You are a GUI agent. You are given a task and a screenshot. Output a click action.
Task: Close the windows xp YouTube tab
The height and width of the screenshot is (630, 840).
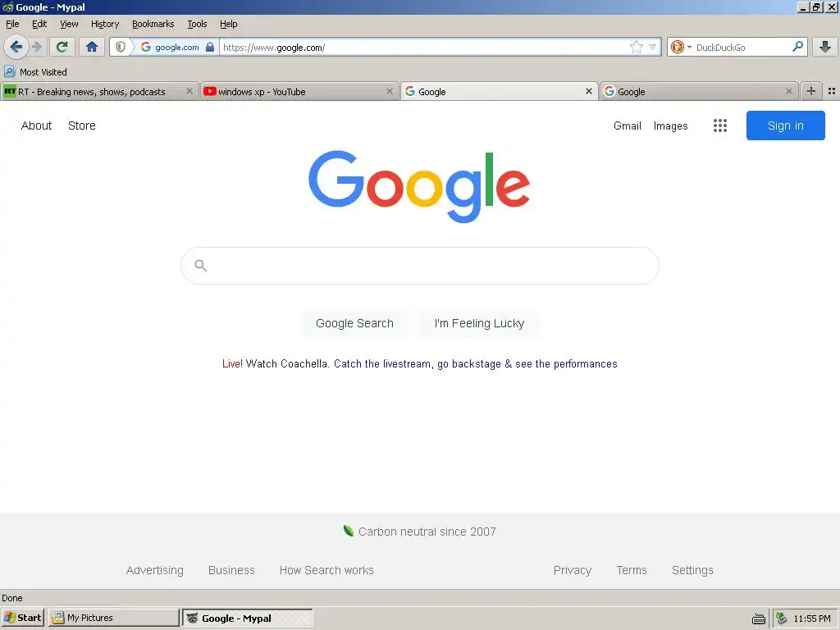pos(390,92)
